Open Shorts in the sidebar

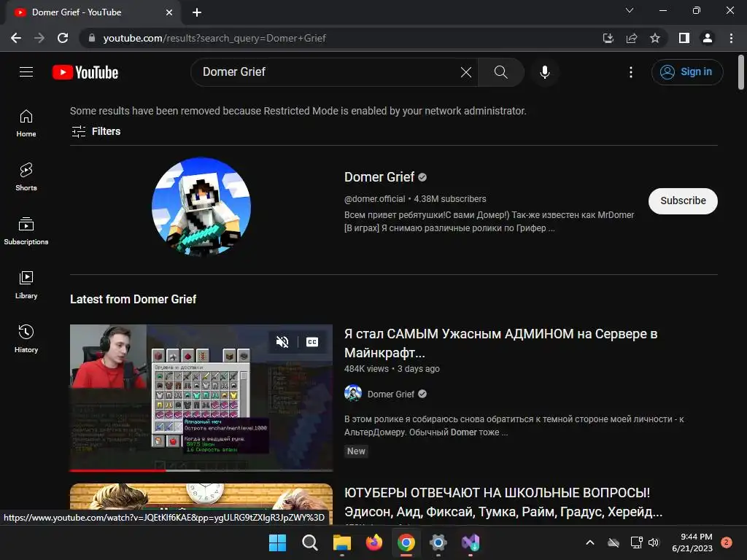coord(26,177)
